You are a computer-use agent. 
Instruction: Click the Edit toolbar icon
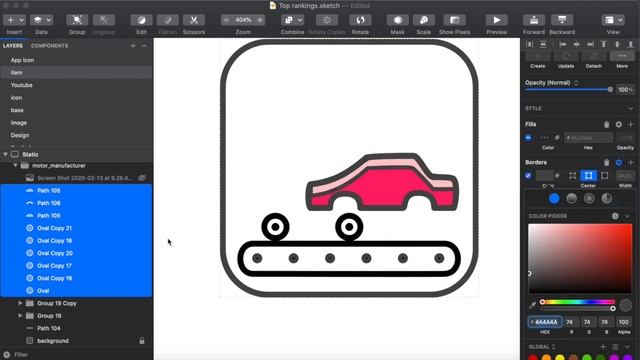pyautogui.click(x=141, y=20)
